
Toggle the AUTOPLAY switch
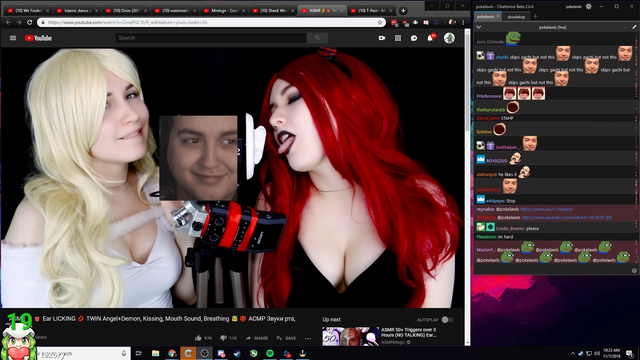click(x=447, y=320)
